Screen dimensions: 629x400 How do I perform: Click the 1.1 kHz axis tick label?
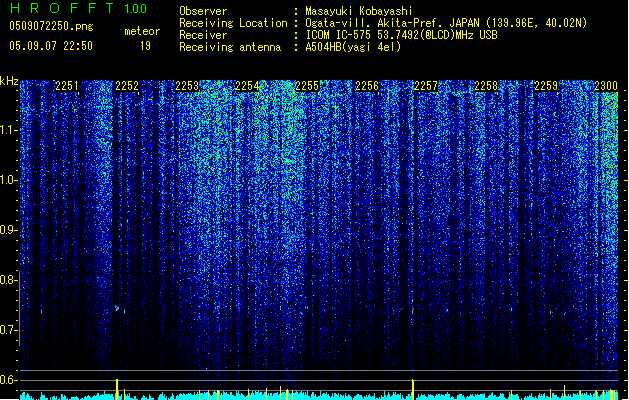pyautogui.click(x=8, y=130)
